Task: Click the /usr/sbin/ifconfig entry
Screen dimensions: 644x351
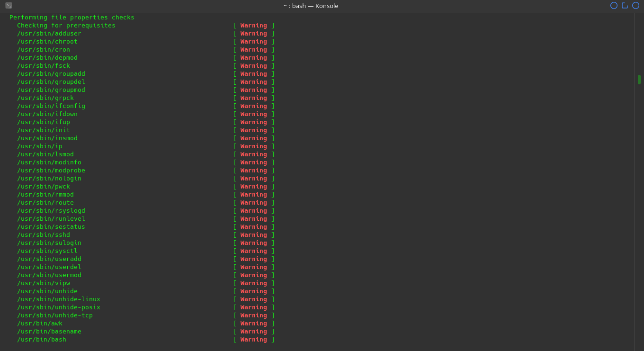Action: (x=51, y=106)
